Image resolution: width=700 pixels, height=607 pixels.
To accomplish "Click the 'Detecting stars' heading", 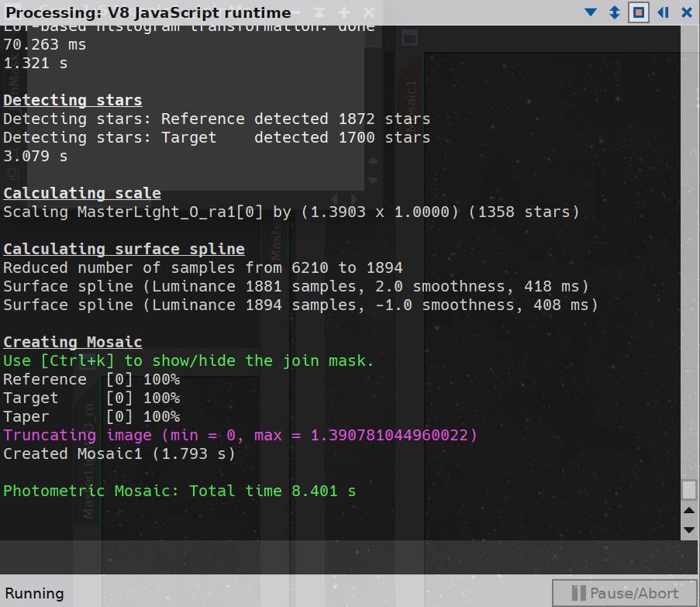I will [x=73, y=100].
